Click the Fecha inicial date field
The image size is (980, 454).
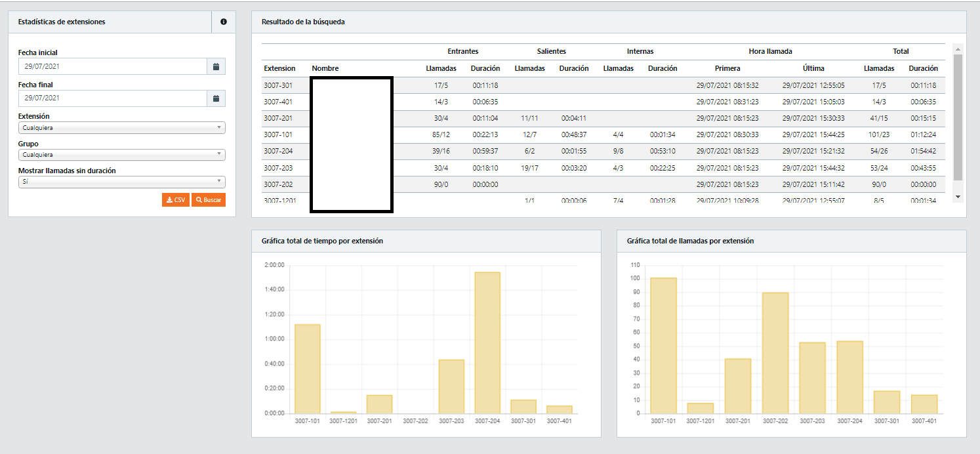pyautogui.click(x=113, y=66)
